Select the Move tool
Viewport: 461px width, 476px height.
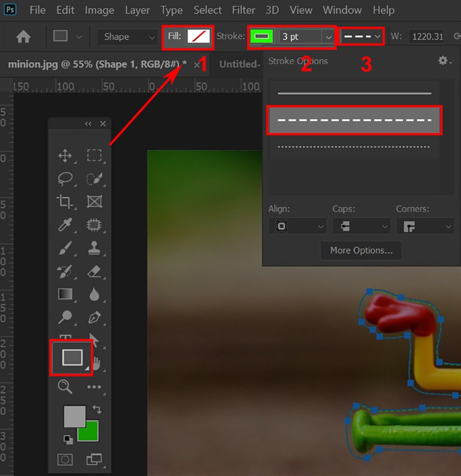(x=65, y=156)
